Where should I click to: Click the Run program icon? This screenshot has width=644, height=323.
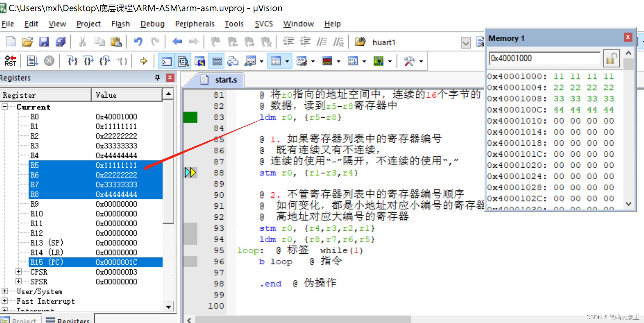coord(32,61)
